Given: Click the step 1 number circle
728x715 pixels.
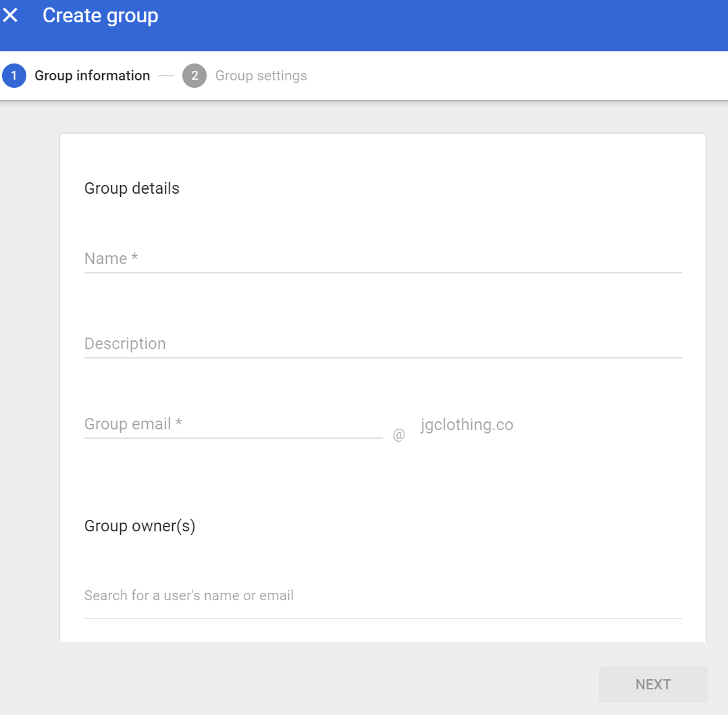Looking at the screenshot, I should point(14,76).
